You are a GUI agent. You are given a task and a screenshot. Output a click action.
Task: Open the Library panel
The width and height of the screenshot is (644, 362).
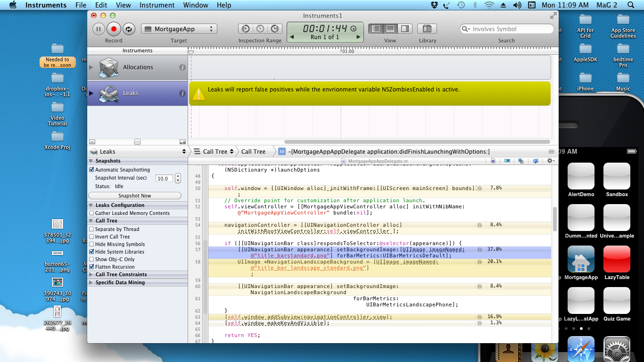428,29
